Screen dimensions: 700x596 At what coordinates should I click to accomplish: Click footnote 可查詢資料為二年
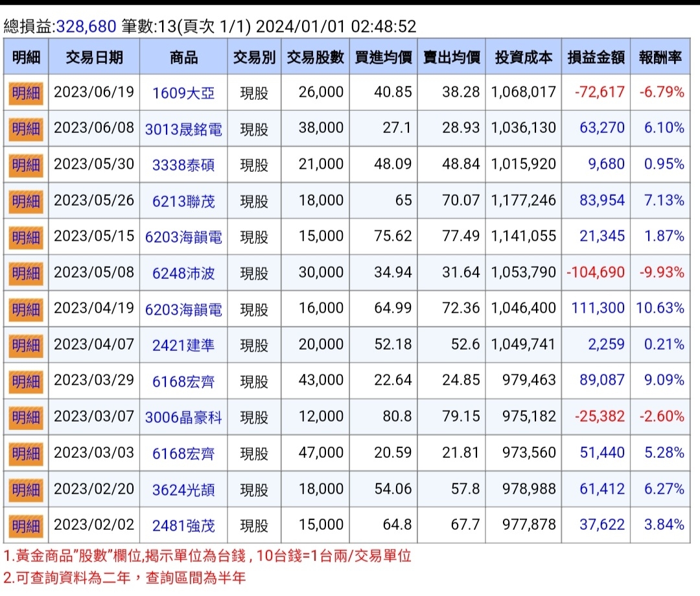click(124, 578)
